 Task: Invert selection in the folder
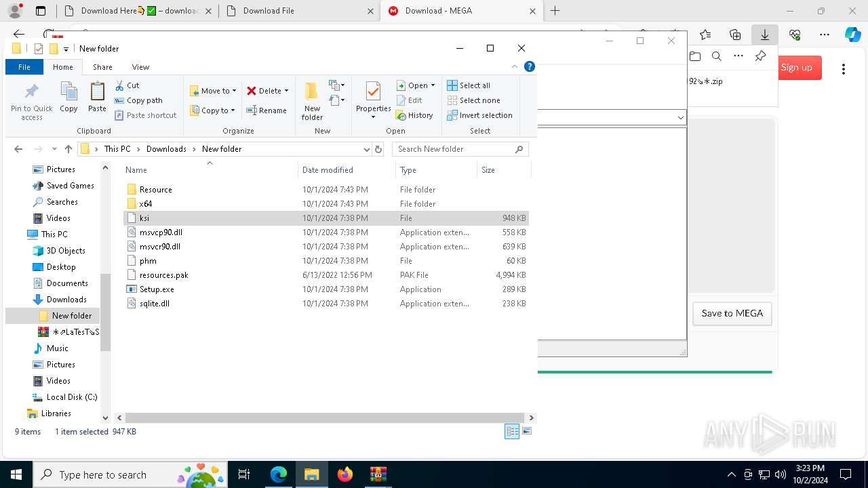tap(480, 115)
